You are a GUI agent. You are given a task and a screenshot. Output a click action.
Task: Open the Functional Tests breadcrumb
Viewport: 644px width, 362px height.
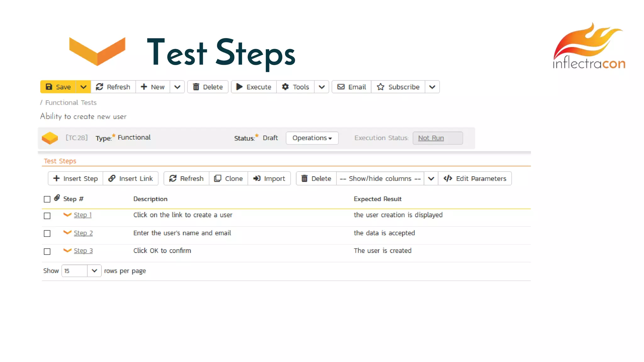(71, 102)
